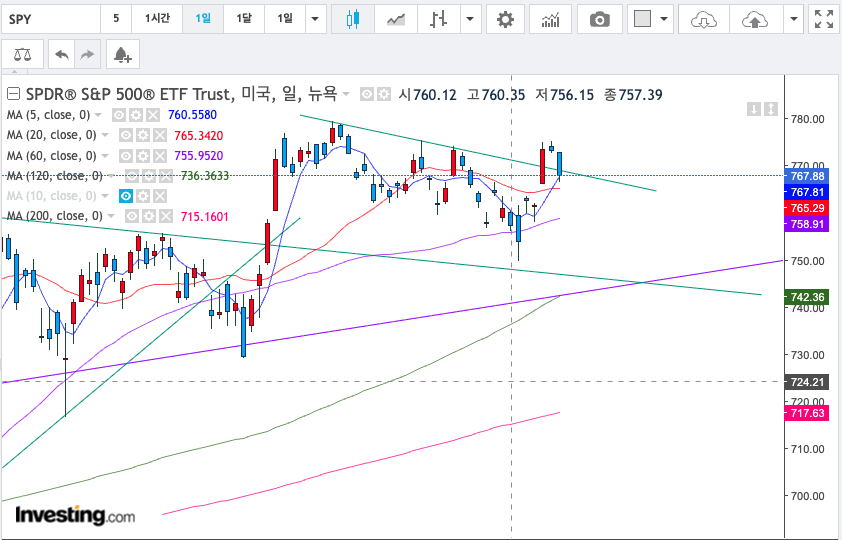Click the pink 717.63 MA price label
This screenshot has height=540, width=842.
tap(807, 413)
